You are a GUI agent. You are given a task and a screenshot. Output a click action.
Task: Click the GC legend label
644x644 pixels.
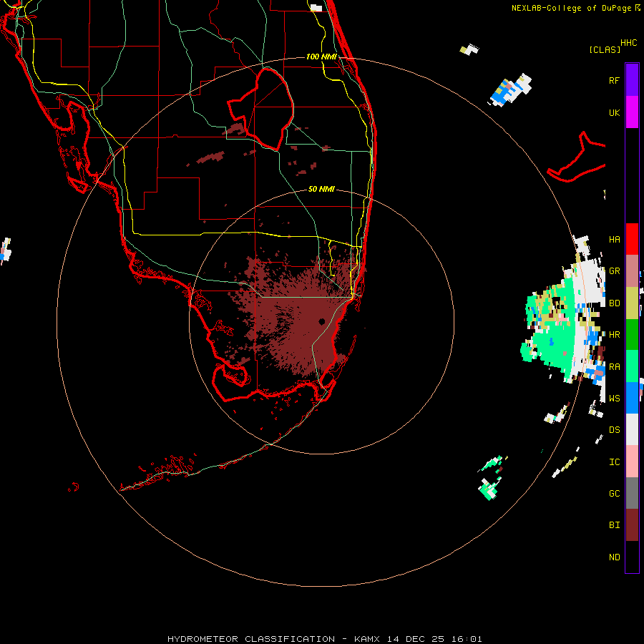[614, 493]
